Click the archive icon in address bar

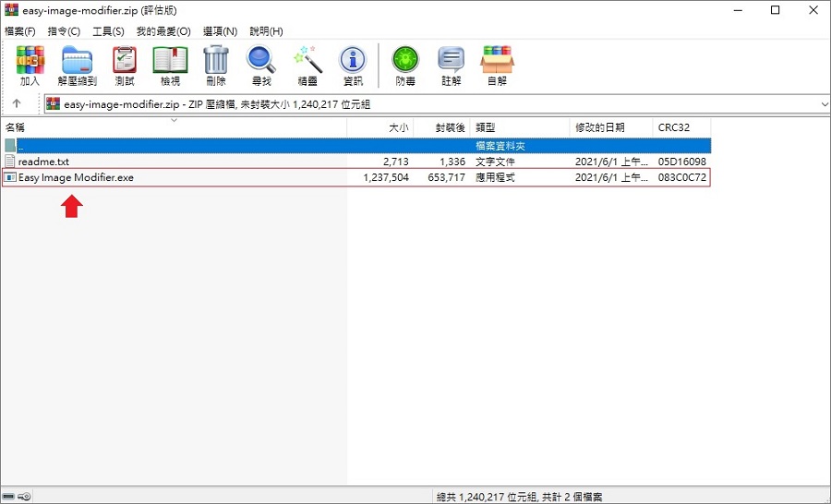click(x=53, y=103)
